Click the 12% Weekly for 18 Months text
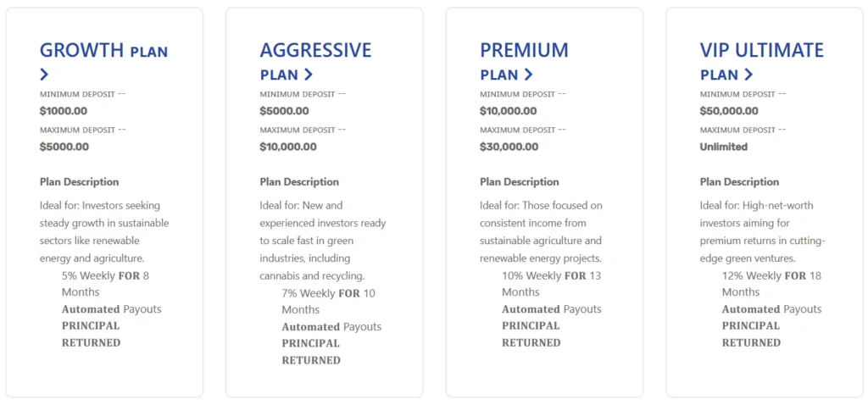This screenshot has height=405, width=868. click(x=771, y=284)
